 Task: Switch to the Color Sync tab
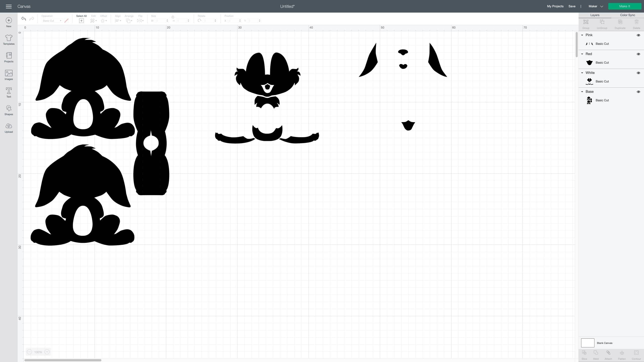coord(627,15)
